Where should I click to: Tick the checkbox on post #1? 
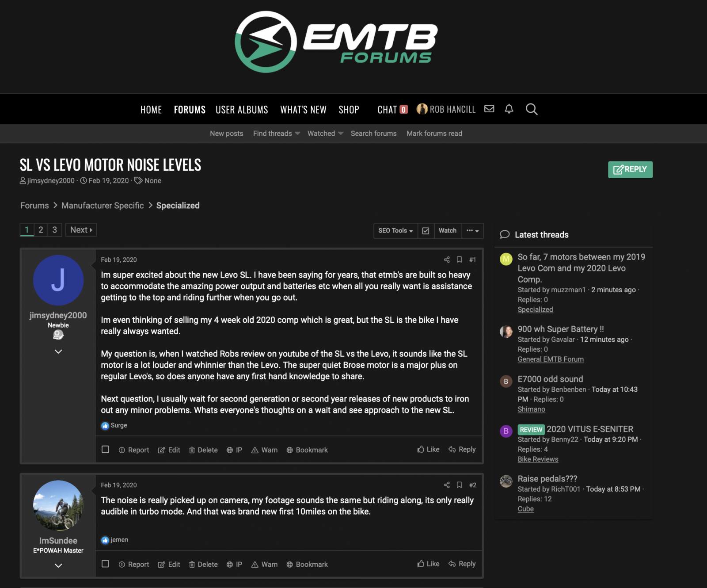pos(105,449)
